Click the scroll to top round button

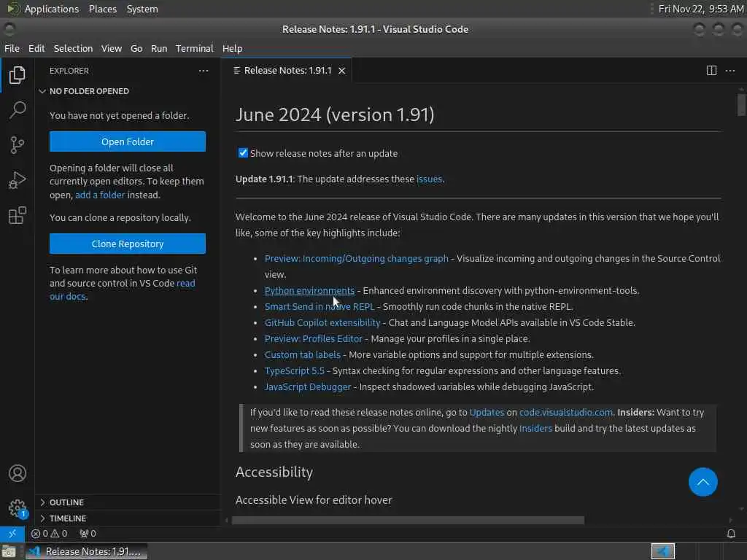703,482
